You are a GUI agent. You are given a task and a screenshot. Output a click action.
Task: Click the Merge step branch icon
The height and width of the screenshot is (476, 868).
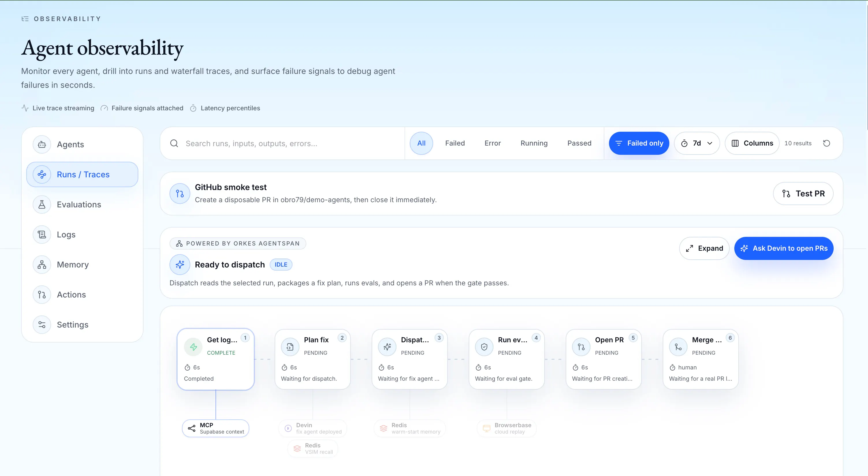click(x=678, y=347)
